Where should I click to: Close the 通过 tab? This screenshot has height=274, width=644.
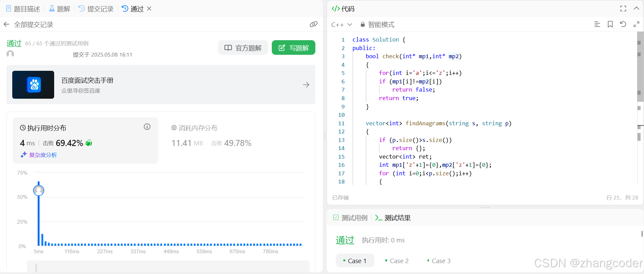(x=149, y=9)
